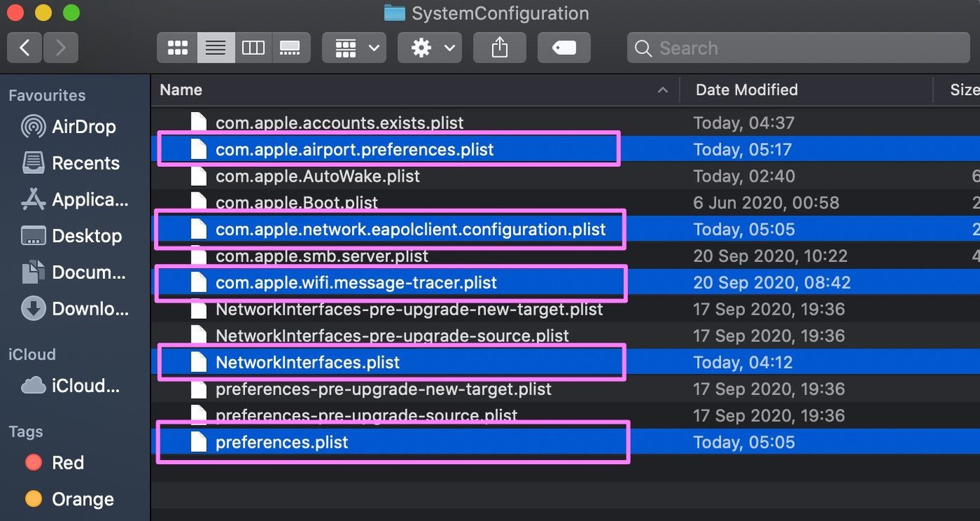Toggle sort direction arrow in Name column
Screen dimensions: 980x521
662,90
